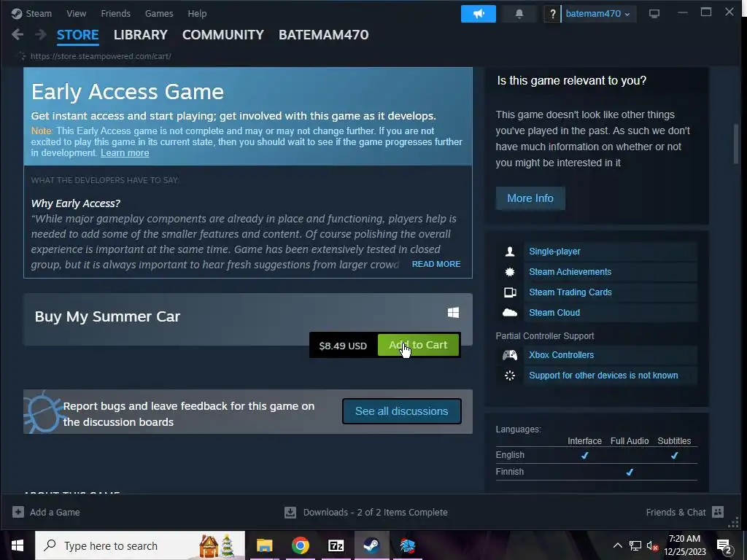Click the 'Partial Controller Support' label

tap(544, 336)
